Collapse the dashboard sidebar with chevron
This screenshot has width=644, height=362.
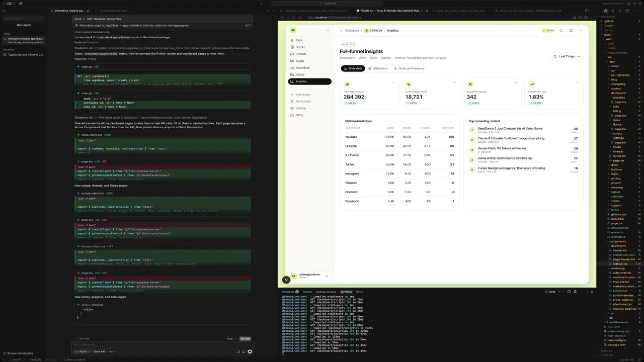click(328, 30)
